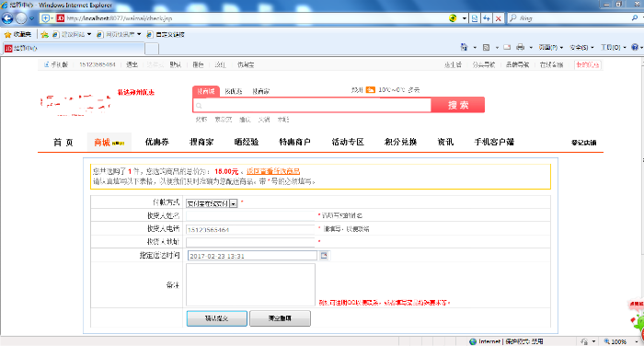Select 搜商家 tab above the search box
The height and width of the screenshot is (346, 644).
pos(260,92)
